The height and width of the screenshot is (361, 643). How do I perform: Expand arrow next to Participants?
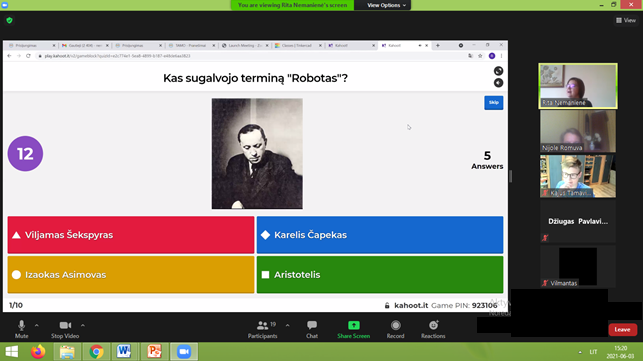coord(287,325)
